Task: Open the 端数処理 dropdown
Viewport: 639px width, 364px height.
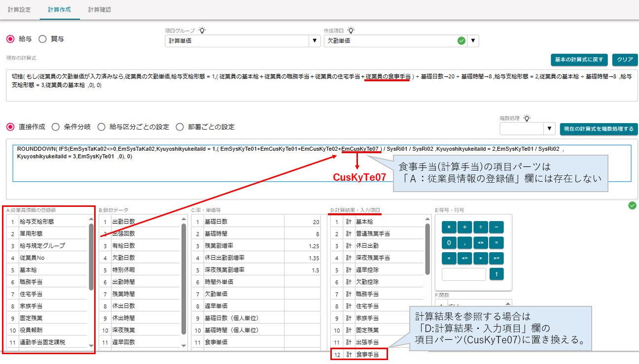Action: (528, 129)
